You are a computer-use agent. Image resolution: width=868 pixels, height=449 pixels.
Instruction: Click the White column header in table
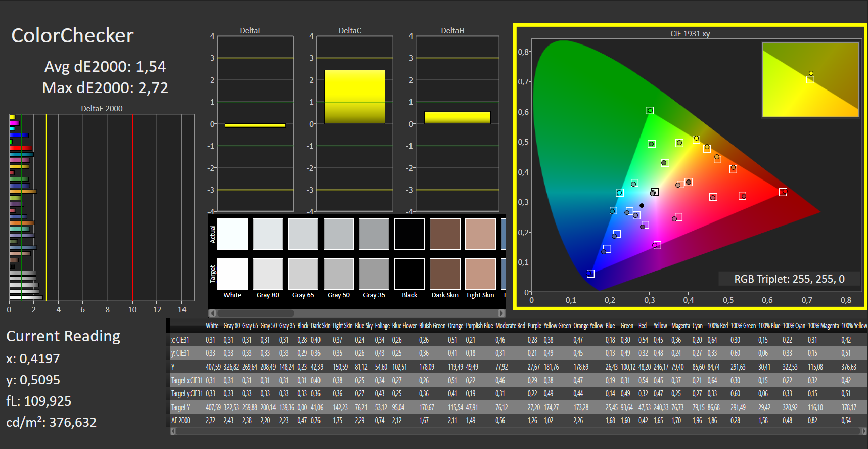[x=212, y=326]
